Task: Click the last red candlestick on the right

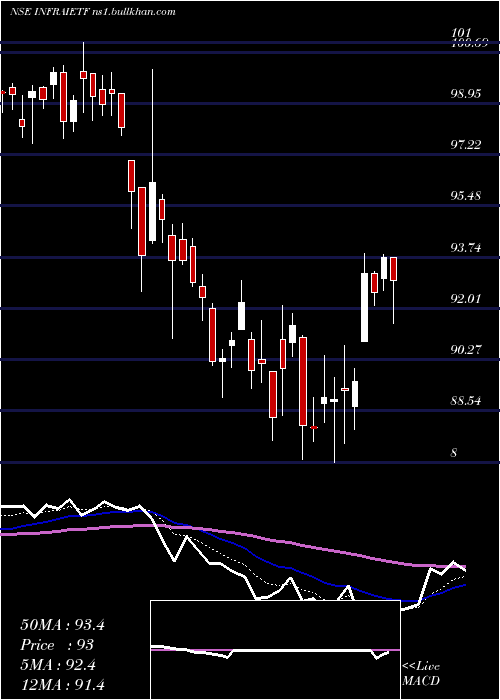Action: (393, 269)
